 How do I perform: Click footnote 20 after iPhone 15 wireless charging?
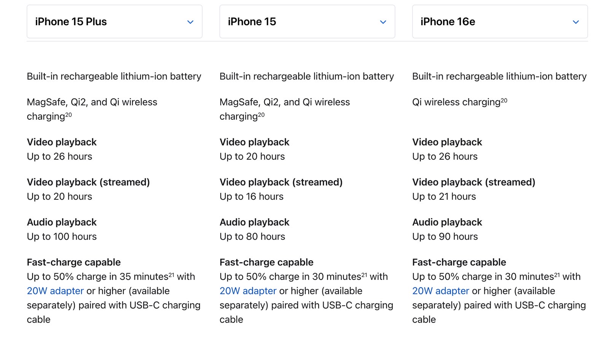(261, 114)
